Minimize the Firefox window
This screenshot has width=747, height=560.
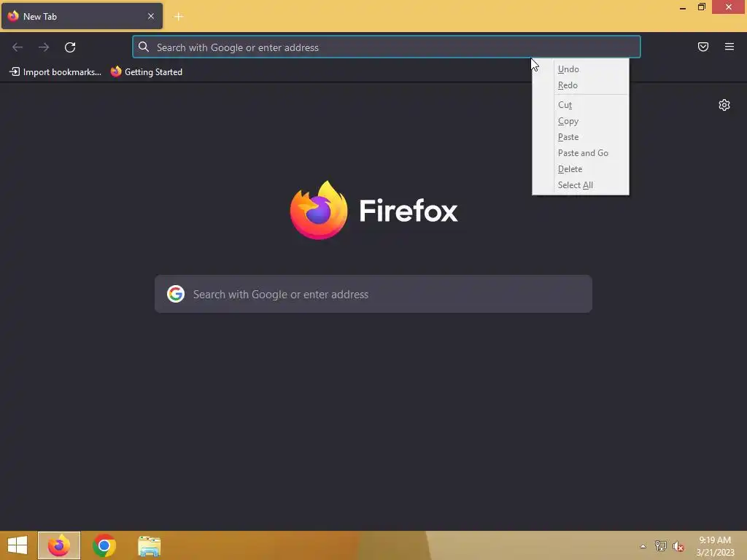click(x=683, y=7)
